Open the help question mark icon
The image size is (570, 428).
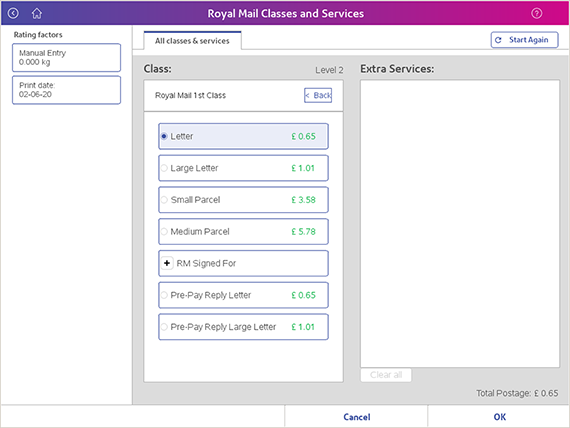tap(537, 13)
